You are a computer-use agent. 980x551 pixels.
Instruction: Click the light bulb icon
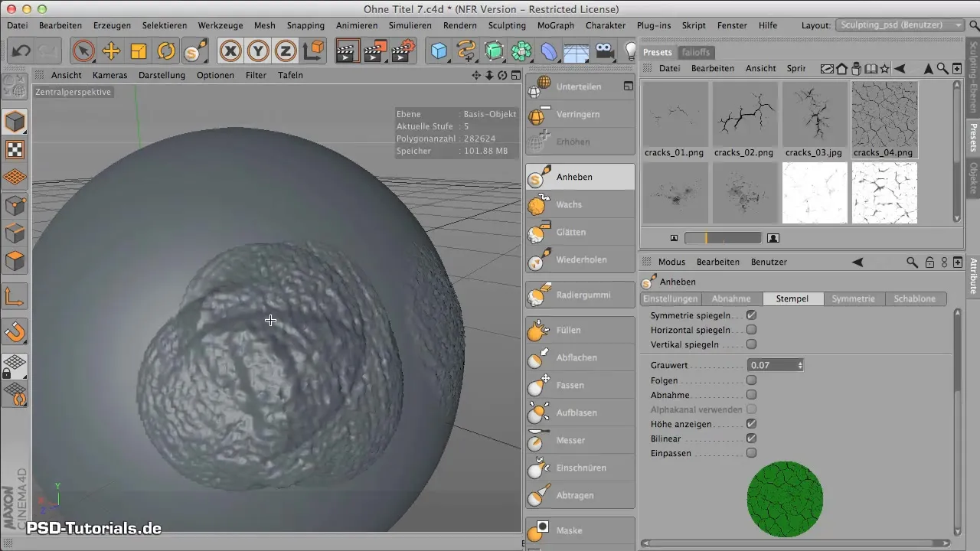[x=631, y=51]
